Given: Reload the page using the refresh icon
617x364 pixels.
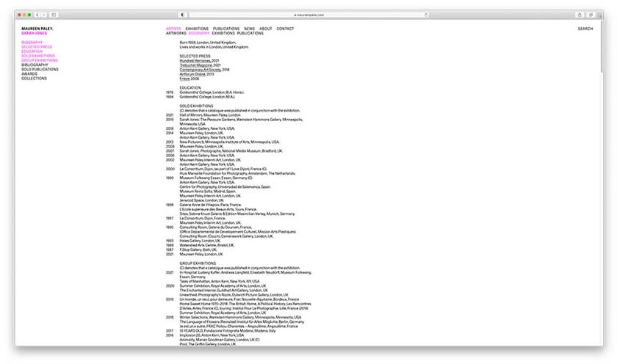Looking at the screenshot, I should (425, 15).
